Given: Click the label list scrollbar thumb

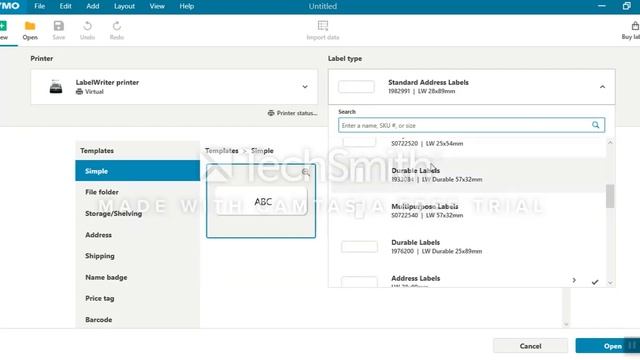Looking at the screenshot, I should [610, 196].
